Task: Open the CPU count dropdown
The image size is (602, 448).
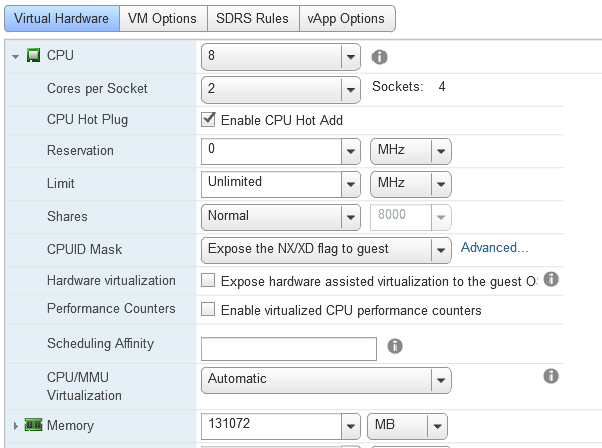Action: coord(350,57)
